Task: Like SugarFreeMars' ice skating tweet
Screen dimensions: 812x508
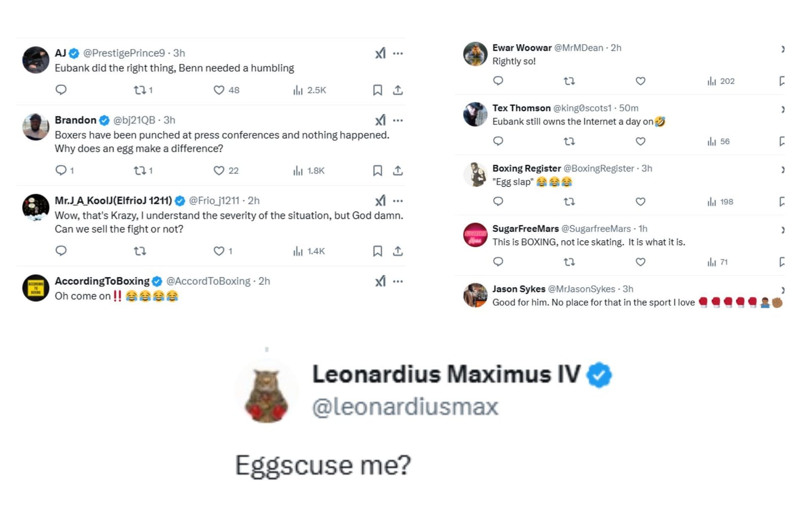Action: pyautogui.click(x=640, y=262)
